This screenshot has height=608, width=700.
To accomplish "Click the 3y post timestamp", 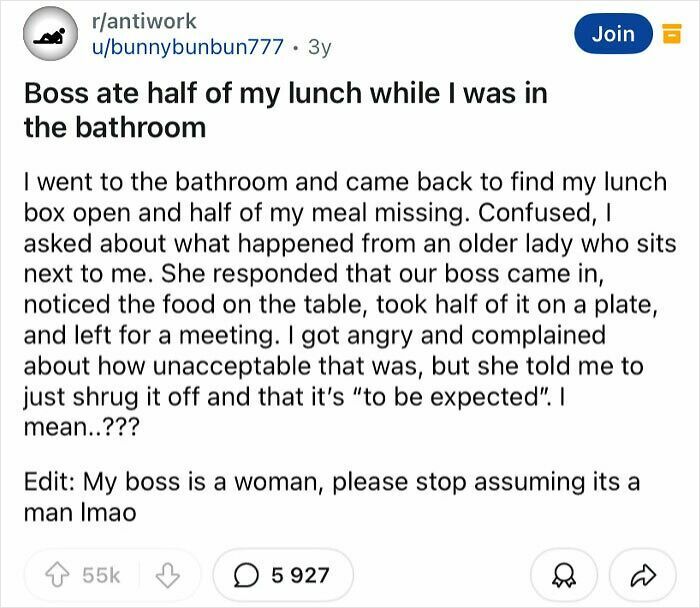I will click(x=320, y=48).
